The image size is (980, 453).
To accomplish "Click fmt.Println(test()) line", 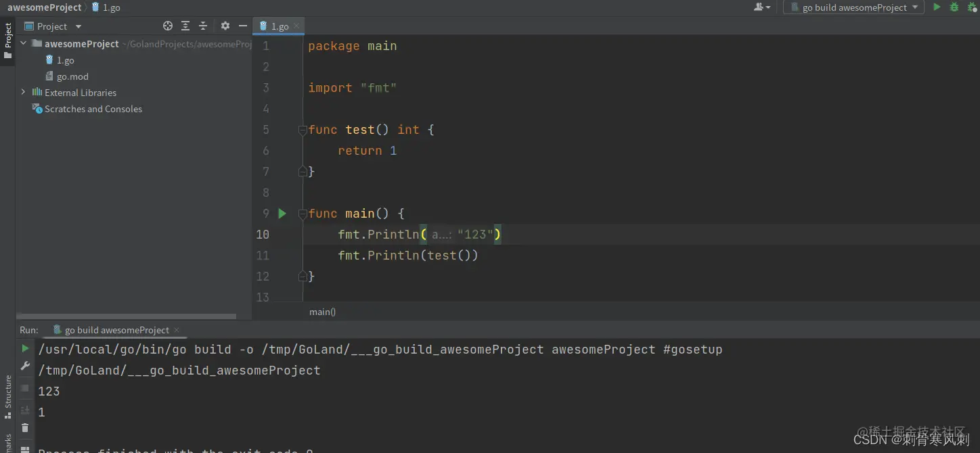I will (x=408, y=256).
